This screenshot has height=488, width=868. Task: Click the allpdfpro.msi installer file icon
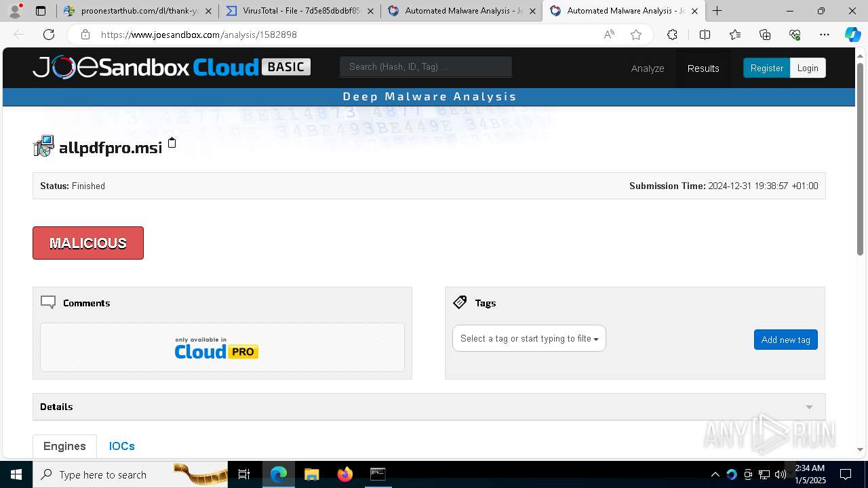tap(43, 146)
